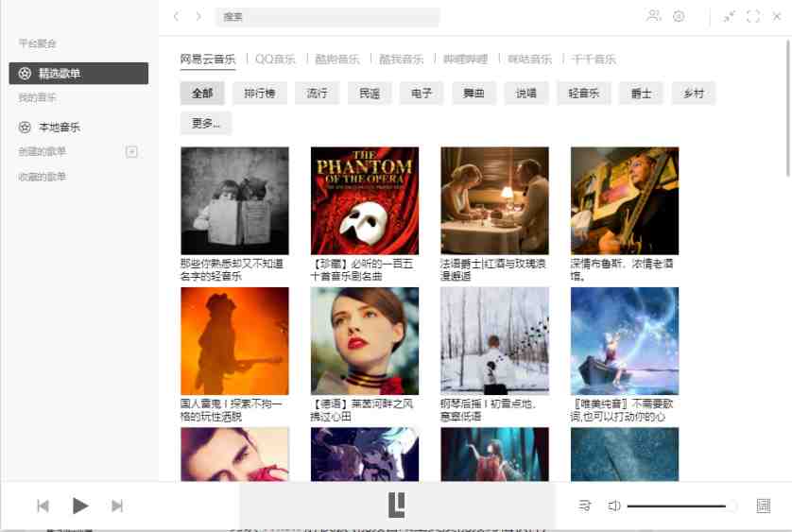
Task: Open the candlelit dinner couple playlist cover
Action: (494, 200)
